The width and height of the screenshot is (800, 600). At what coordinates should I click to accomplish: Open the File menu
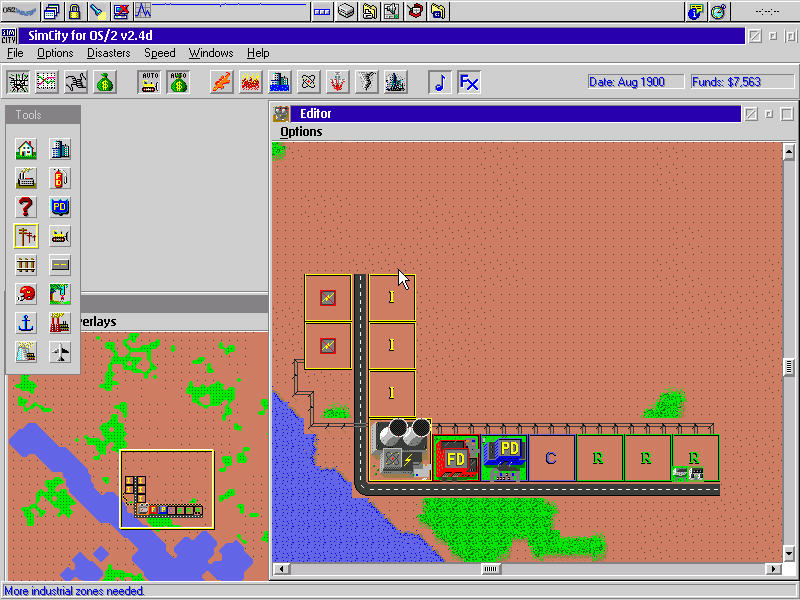pyautogui.click(x=15, y=53)
